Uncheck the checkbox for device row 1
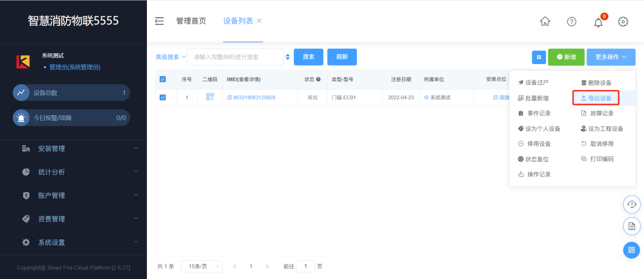 [163, 98]
